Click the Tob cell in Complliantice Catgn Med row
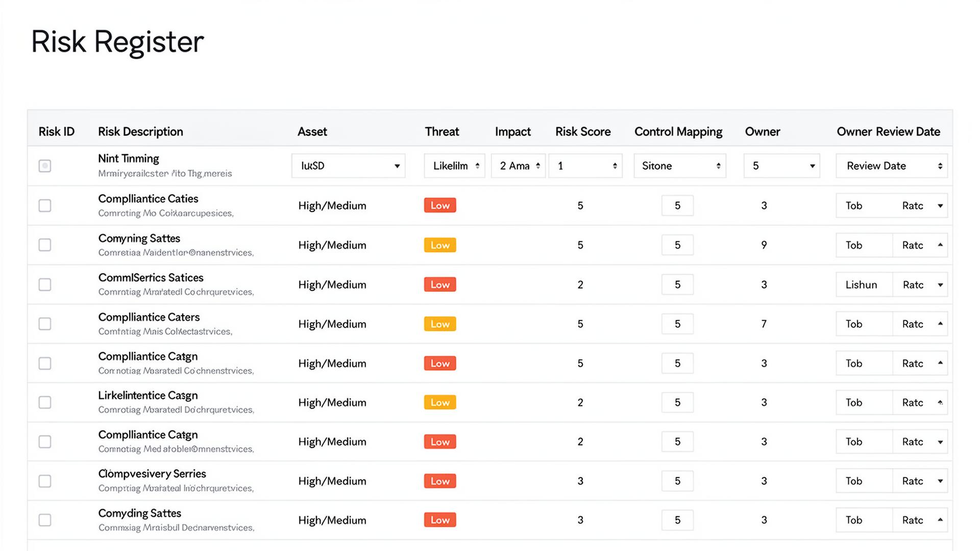This screenshot has height=551, width=980. point(864,442)
